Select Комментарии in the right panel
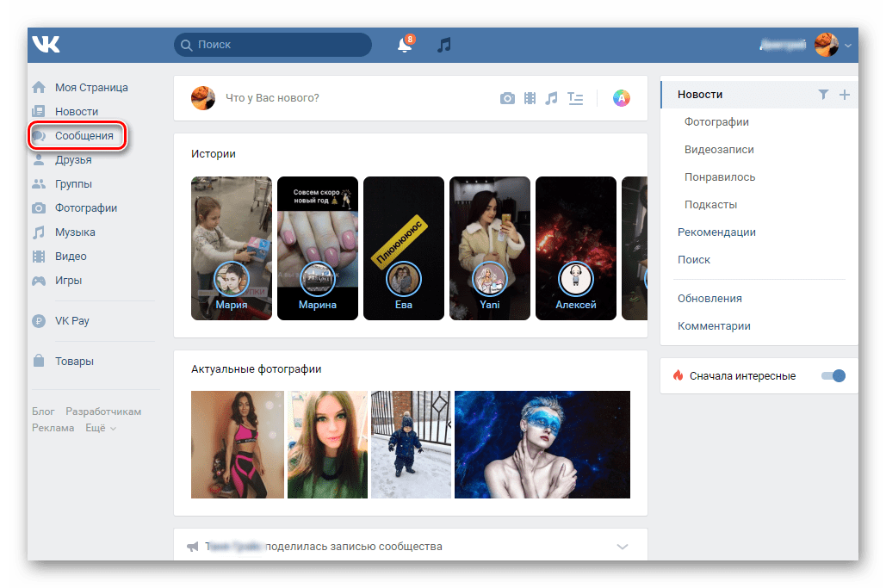The height and width of the screenshot is (588, 886). 715,326
